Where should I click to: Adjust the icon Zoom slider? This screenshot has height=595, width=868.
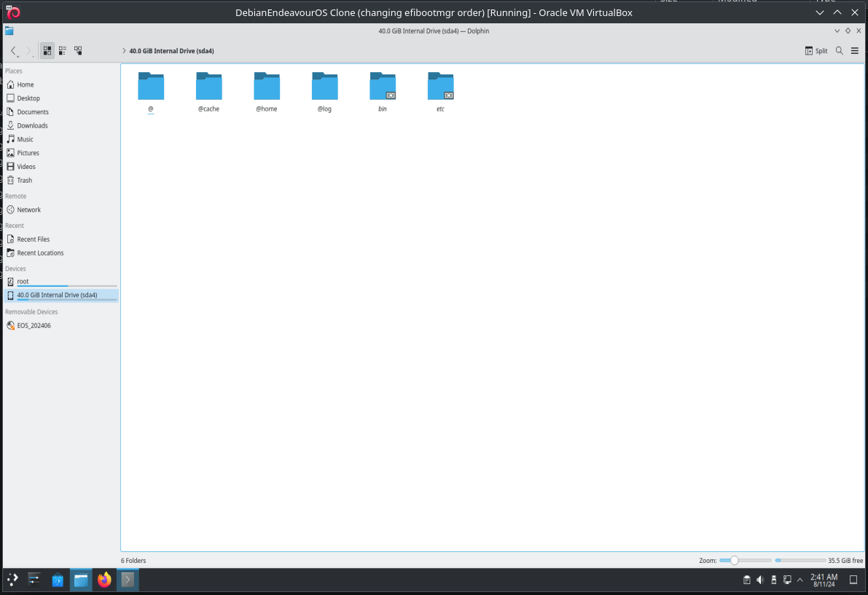point(735,560)
